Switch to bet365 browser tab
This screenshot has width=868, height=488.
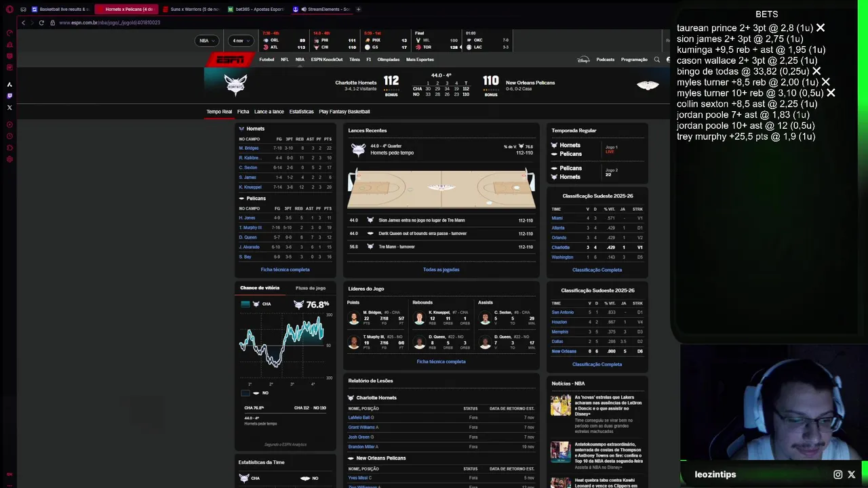256,9
